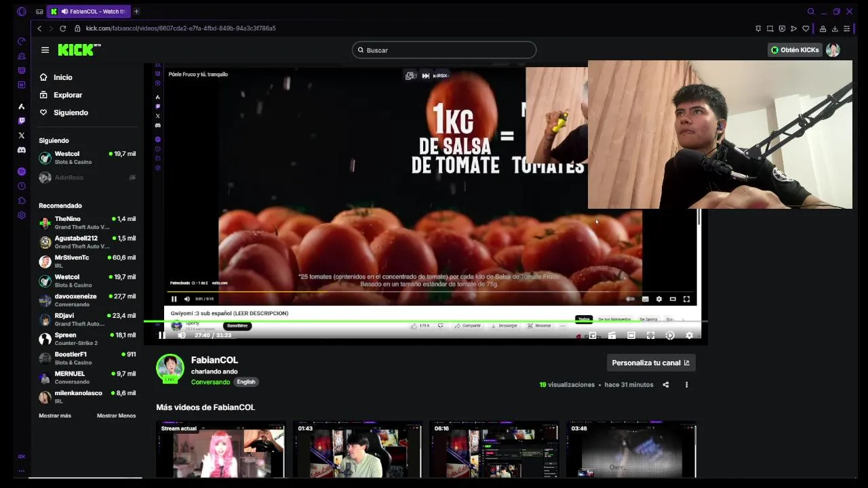Open the 01:43 video thumbnail
The height and width of the screenshot is (488, 868).
click(357, 450)
